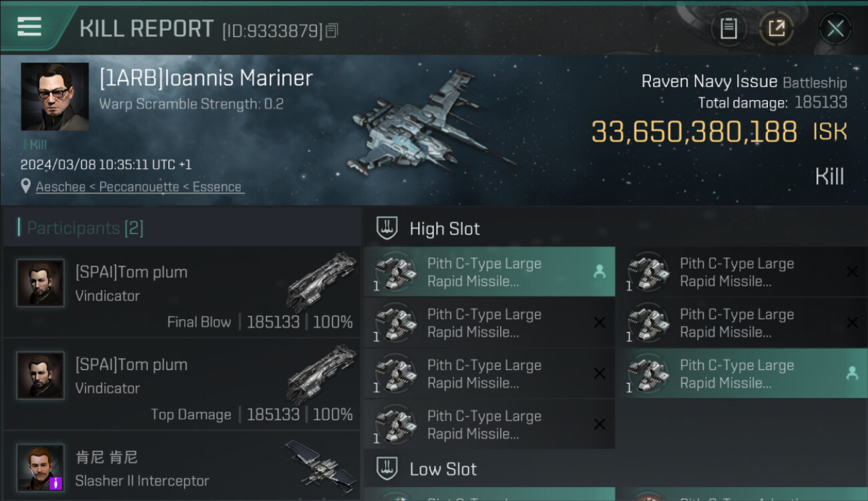Click the share export icon
Screen dimensions: 868x501
pyautogui.click(x=776, y=29)
